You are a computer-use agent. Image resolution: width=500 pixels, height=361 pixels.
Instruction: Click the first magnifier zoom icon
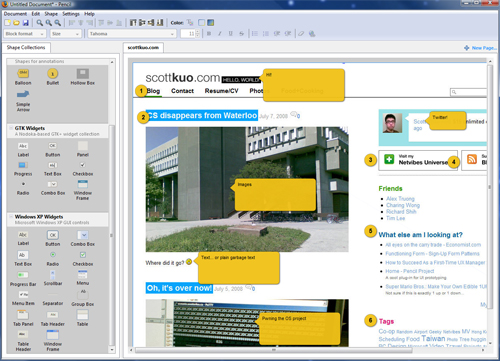40,23
